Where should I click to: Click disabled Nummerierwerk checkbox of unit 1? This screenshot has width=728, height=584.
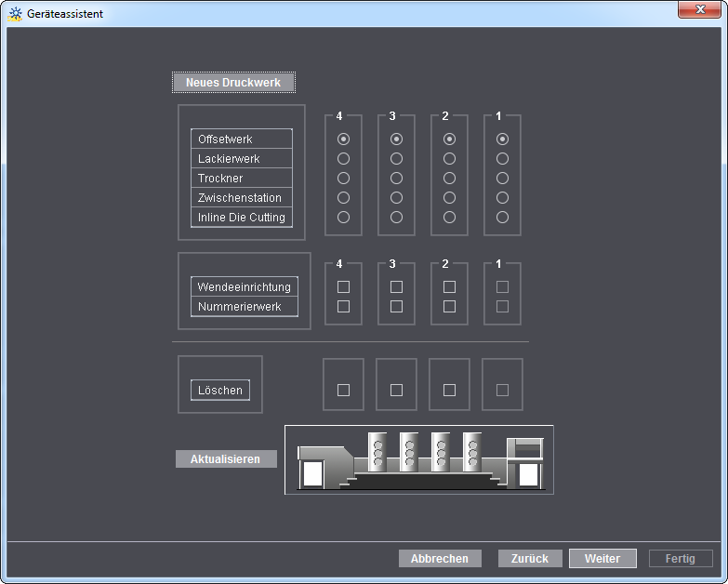coord(502,306)
